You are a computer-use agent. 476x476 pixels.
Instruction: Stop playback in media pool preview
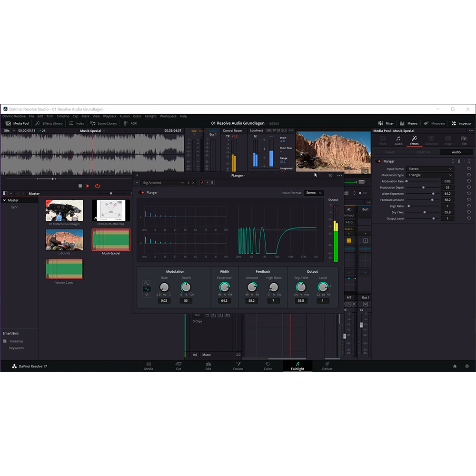coord(80,186)
